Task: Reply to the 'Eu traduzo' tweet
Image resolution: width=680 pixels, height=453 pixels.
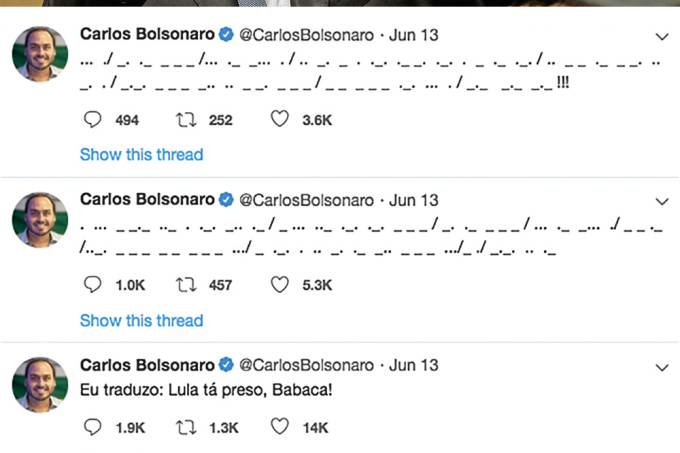Action: [x=91, y=428]
